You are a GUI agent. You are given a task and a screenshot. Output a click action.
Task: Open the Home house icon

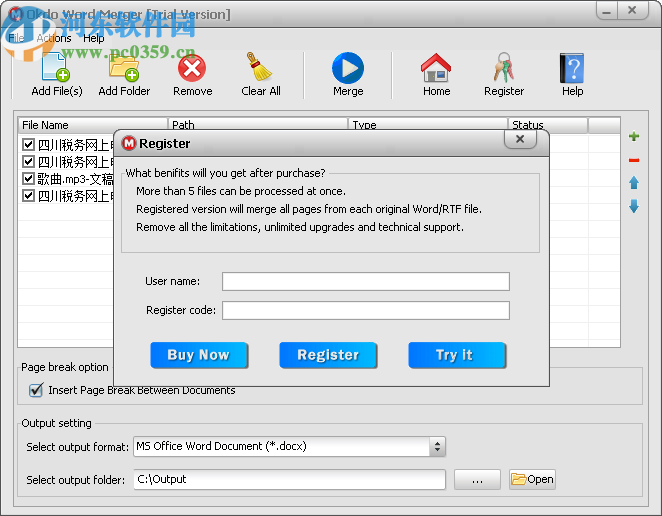point(436,68)
